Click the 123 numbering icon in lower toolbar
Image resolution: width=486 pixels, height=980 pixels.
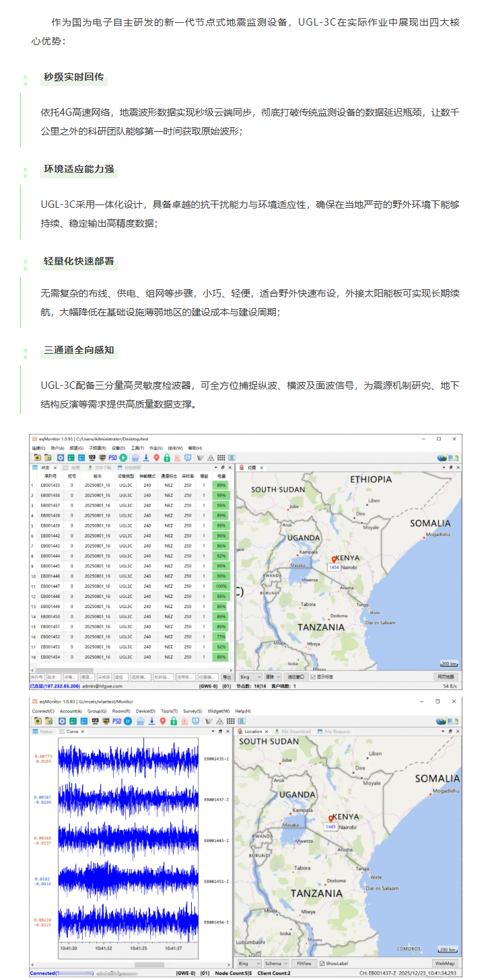pyautogui.click(x=95, y=721)
